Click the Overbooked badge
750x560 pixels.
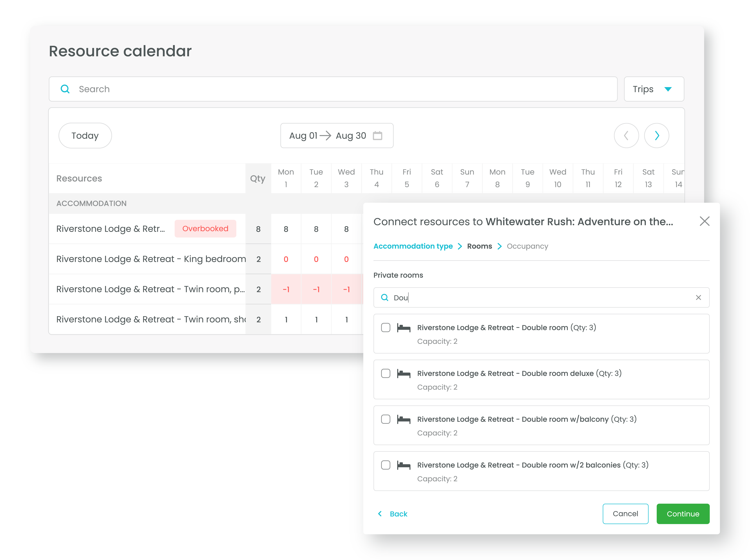(205, 229)
